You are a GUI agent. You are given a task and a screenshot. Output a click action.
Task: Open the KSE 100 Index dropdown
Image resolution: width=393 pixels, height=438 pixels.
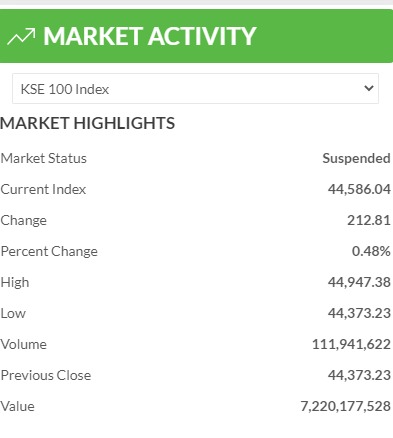tap(195, 89)
